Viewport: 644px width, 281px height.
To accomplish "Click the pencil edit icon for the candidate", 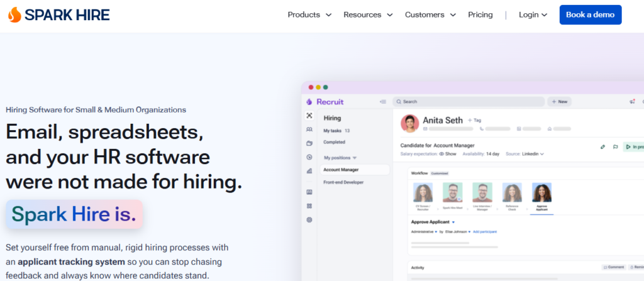I will tap(602, 146).
